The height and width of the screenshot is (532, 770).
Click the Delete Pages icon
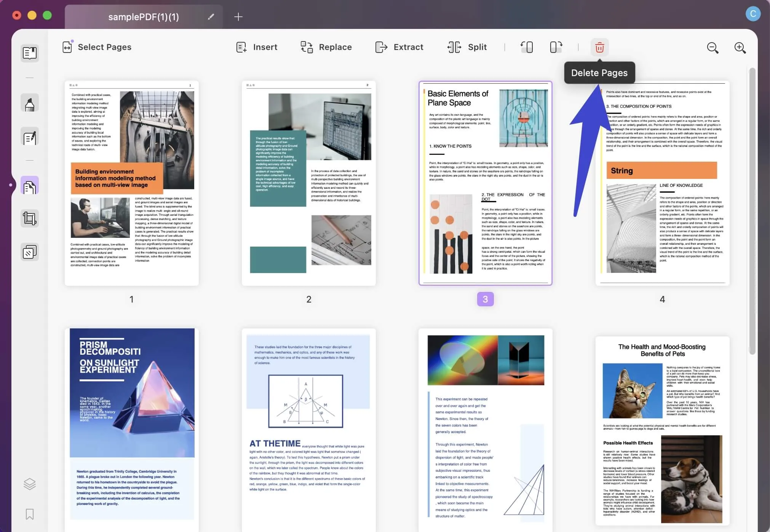click(x=599, y=47)
